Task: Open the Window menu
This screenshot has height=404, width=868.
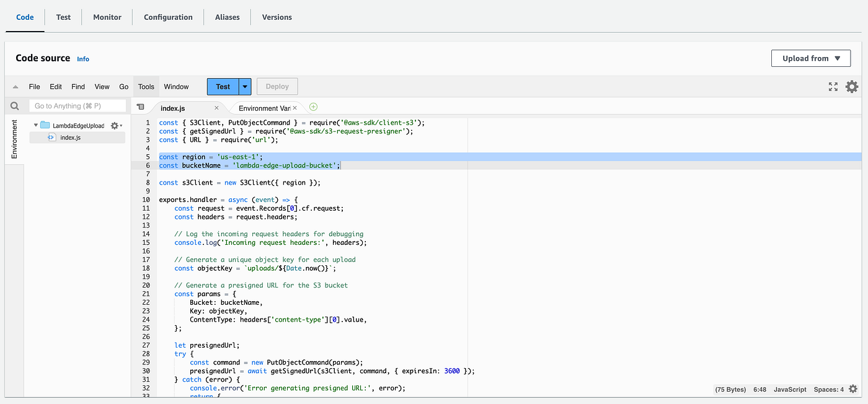Action: point(176,87)
